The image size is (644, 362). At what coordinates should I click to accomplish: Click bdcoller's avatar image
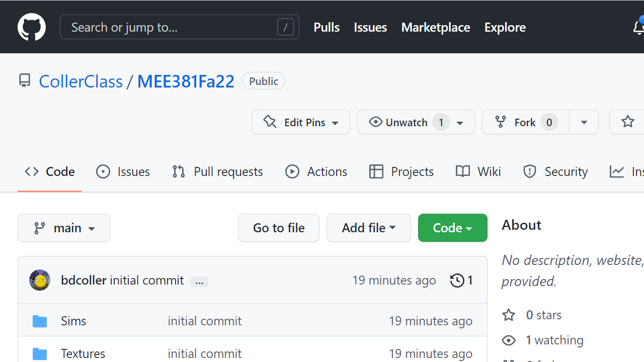pos(40,280)
